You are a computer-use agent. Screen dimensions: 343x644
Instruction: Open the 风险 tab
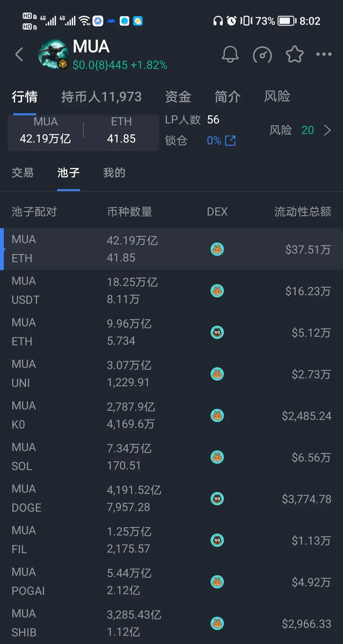pos(277,96)
